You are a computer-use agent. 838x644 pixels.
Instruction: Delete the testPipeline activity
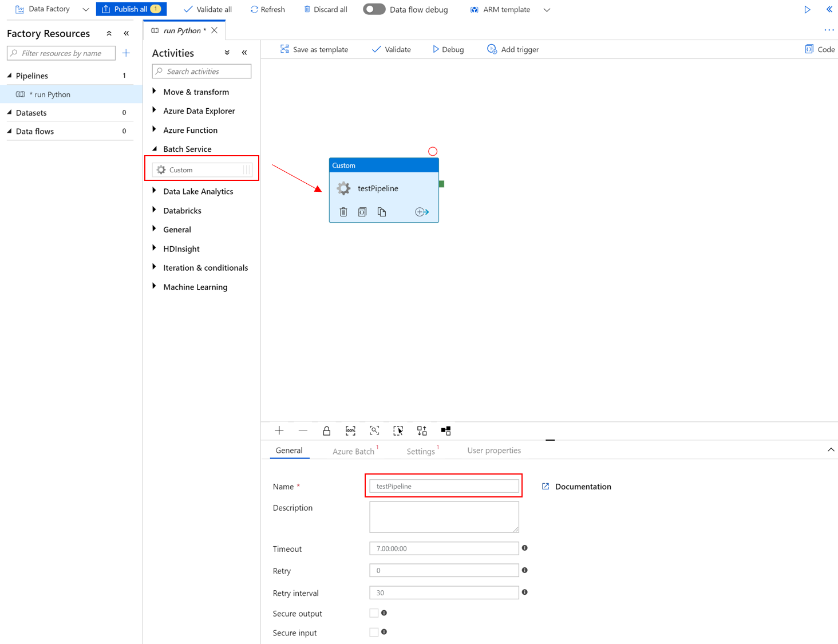[343, 212]
